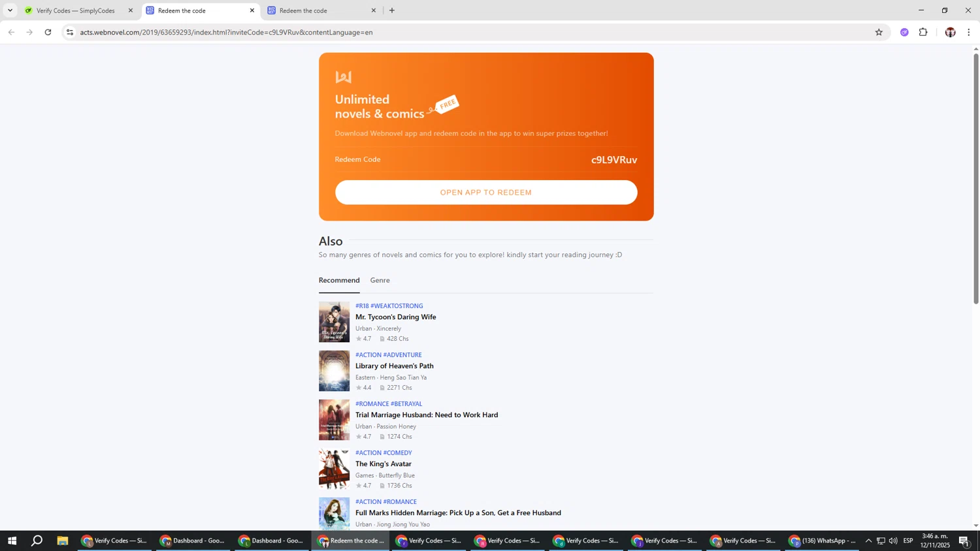Click the #R18 #WEAKTOSTRONG tags
This screenshot has width=980, height=551.
[x=389, y=306]
